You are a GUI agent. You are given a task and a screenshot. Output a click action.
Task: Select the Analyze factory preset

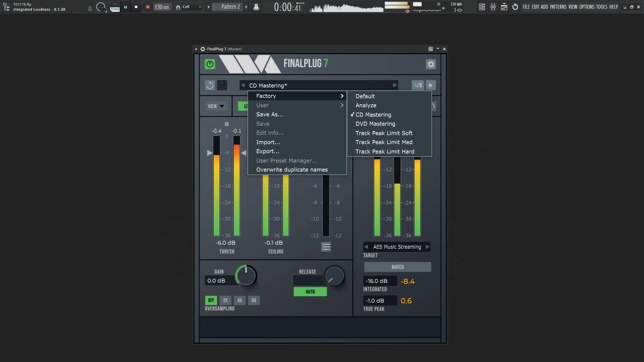tap(389, 105)
